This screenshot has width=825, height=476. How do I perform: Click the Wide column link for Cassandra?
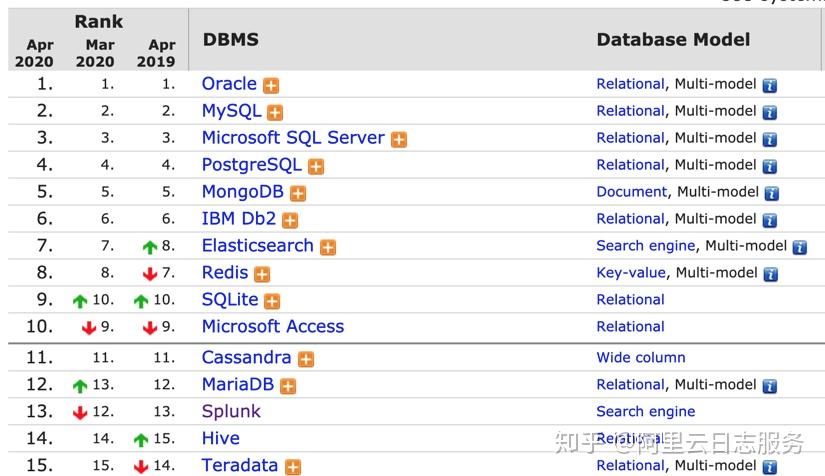(x=641, y=357)
